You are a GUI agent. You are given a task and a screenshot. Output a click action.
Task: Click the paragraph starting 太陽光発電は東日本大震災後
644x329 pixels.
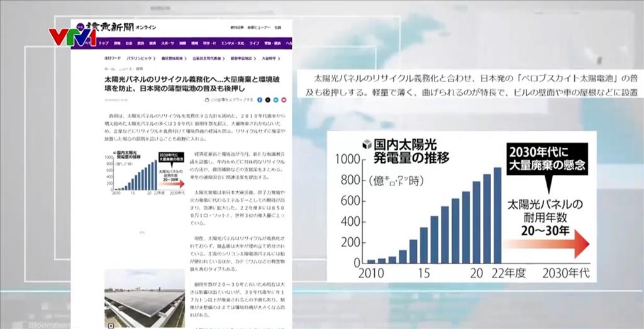[238, 208]
